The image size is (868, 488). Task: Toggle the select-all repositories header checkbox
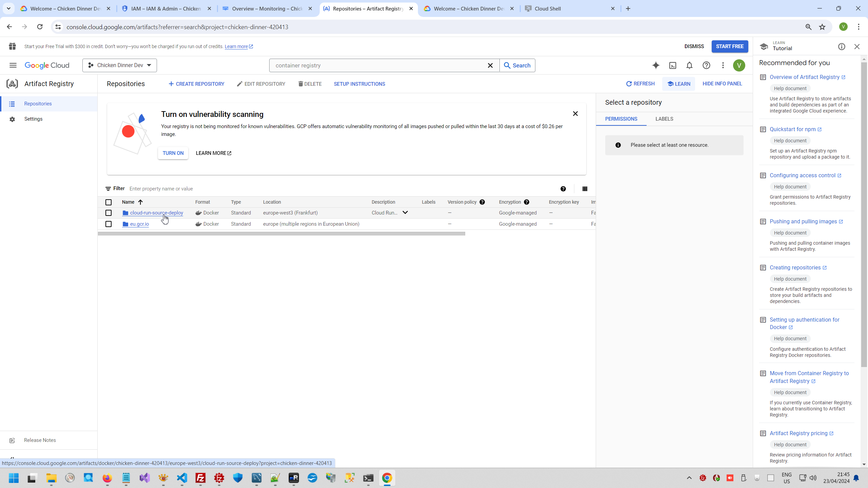coord(108,202)
